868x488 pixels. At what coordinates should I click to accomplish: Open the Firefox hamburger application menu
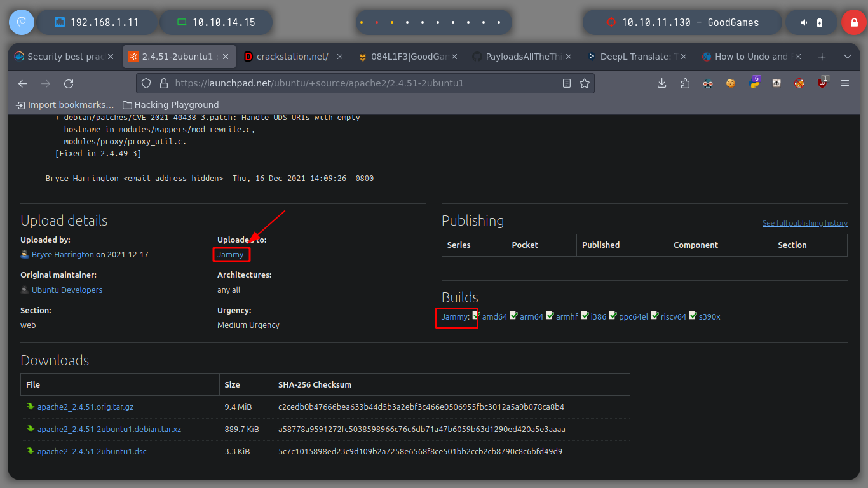pyautogui.click(x=845, y=83)
